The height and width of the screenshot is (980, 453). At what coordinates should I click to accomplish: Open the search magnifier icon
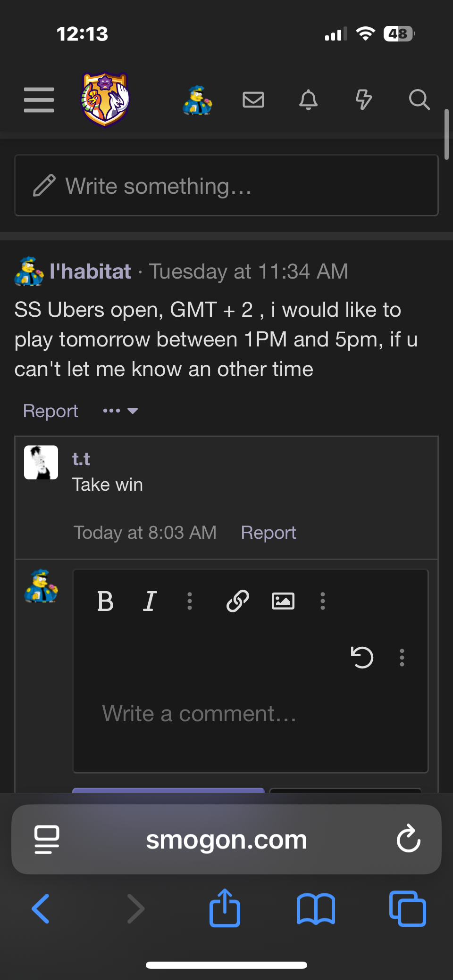click(419, 100)
